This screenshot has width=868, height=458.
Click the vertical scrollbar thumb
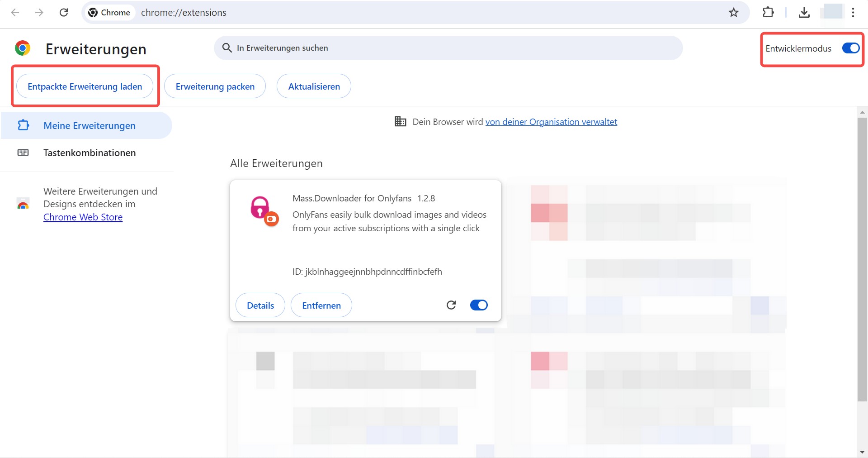[862, 259]
